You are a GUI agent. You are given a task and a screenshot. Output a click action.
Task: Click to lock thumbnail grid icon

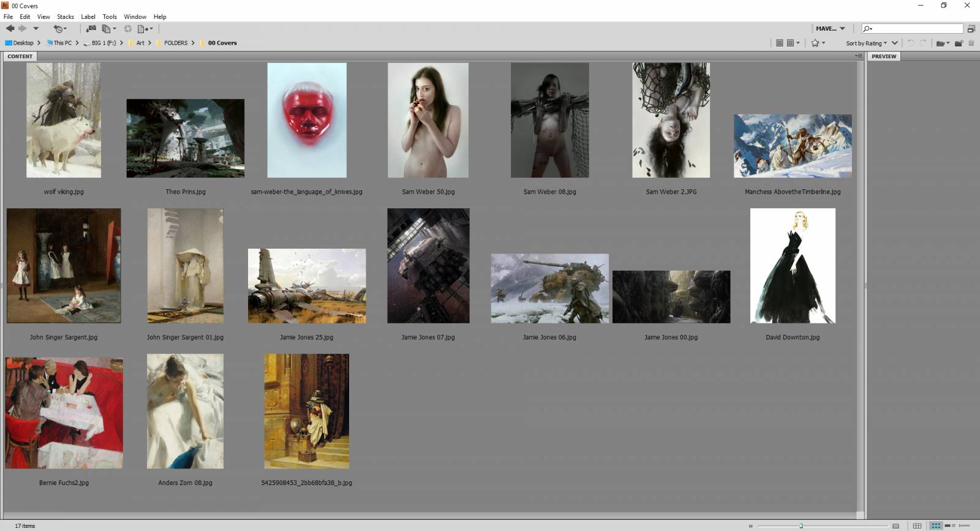coord(917,526)
